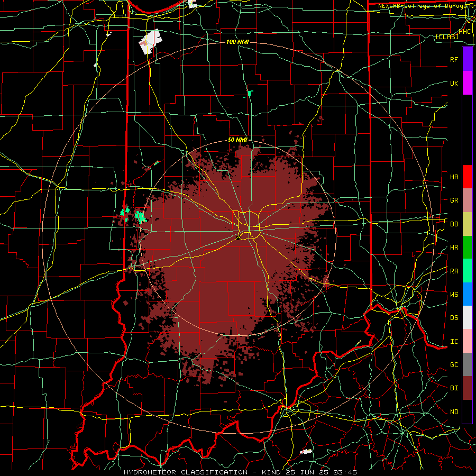Viewport: 476px width, 476px height.
Task: Click the BI brown legend swatch
Action: (467, 388)
